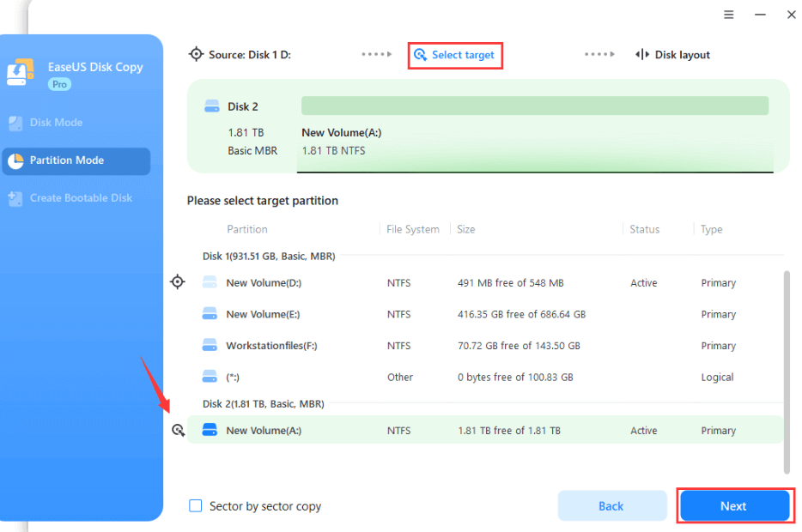802x532 pixels.
Task: Click the Partition Mode pie icon
Action: [15, 161]
